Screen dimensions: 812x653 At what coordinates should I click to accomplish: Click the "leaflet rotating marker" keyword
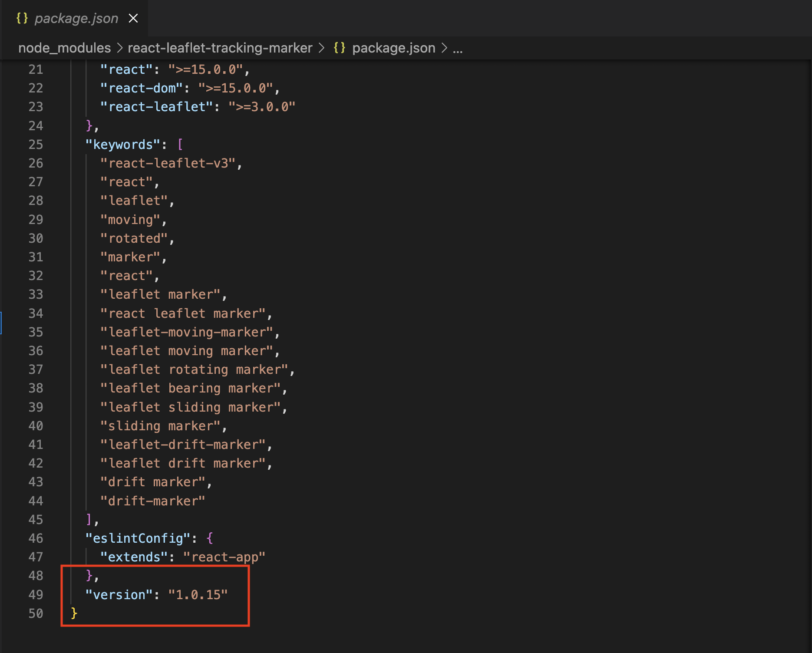click(x=194, y=369)
